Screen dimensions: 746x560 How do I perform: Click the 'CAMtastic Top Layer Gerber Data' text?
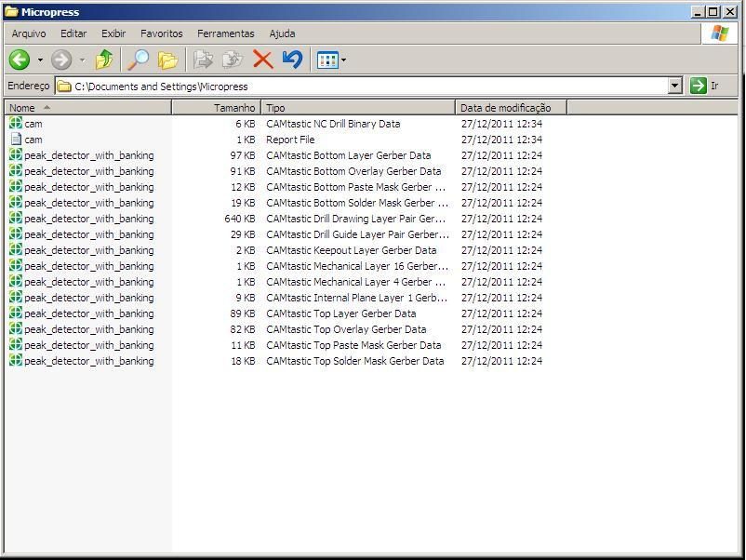coord(341,313)
